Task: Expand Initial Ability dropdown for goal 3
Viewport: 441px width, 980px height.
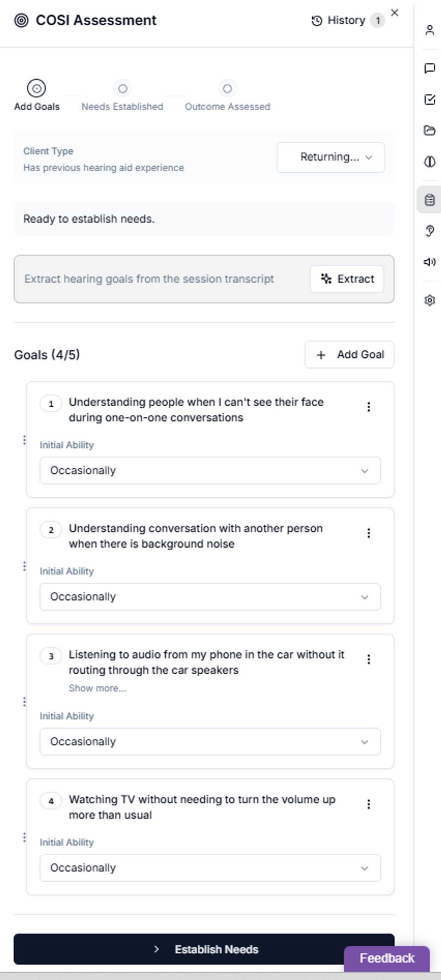Action: tap(210, 742)
